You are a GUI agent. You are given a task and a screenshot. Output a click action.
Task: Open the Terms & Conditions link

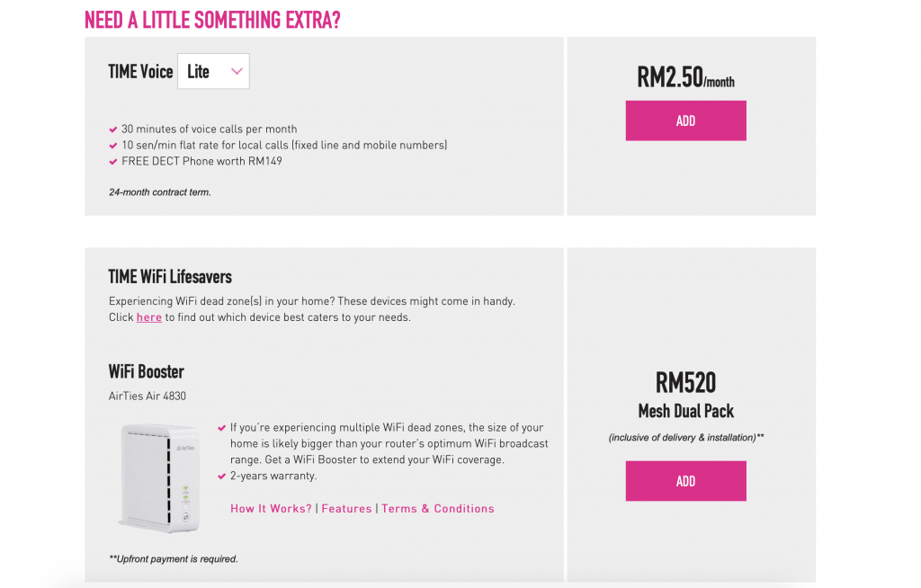[x=438, y=509]
